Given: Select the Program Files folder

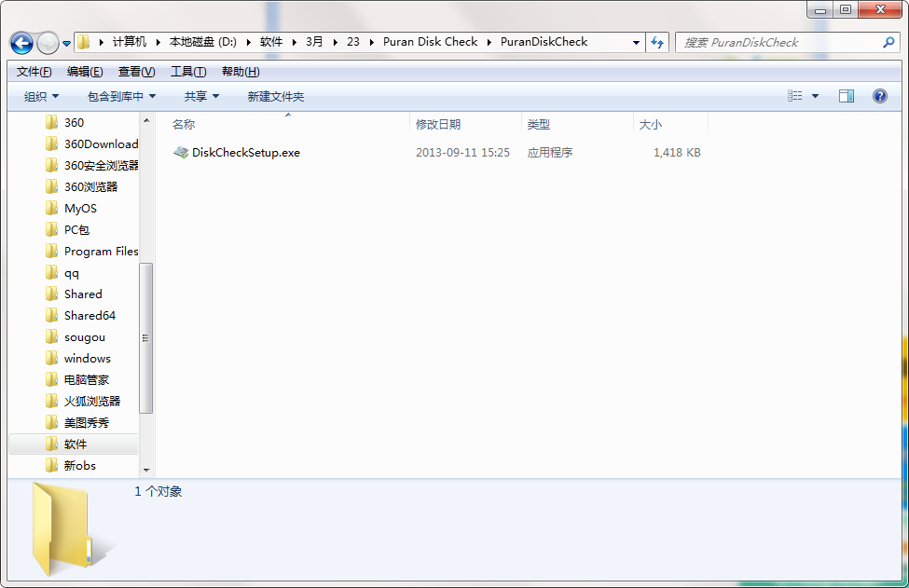Looking at the screenshot, I should [101, 251].
